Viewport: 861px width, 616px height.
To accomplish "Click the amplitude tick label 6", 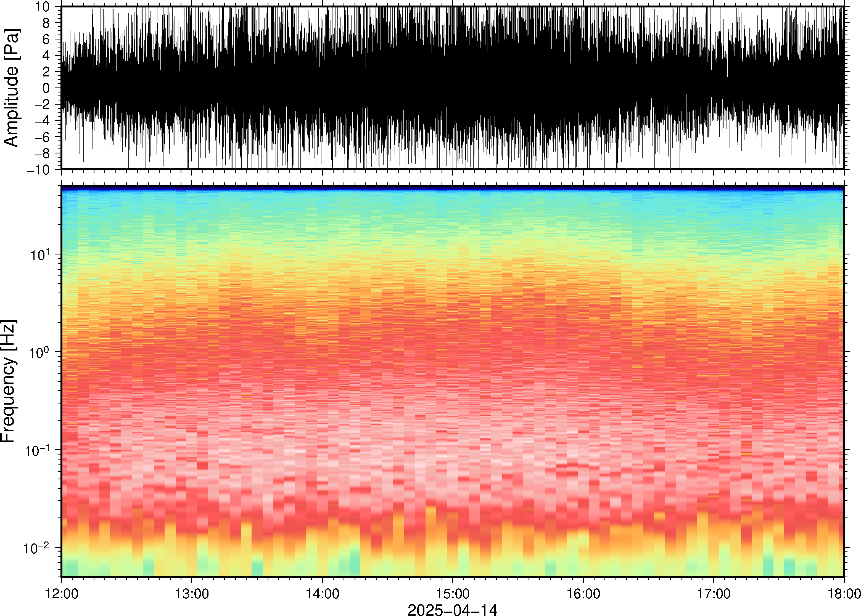I will point(46,39).
